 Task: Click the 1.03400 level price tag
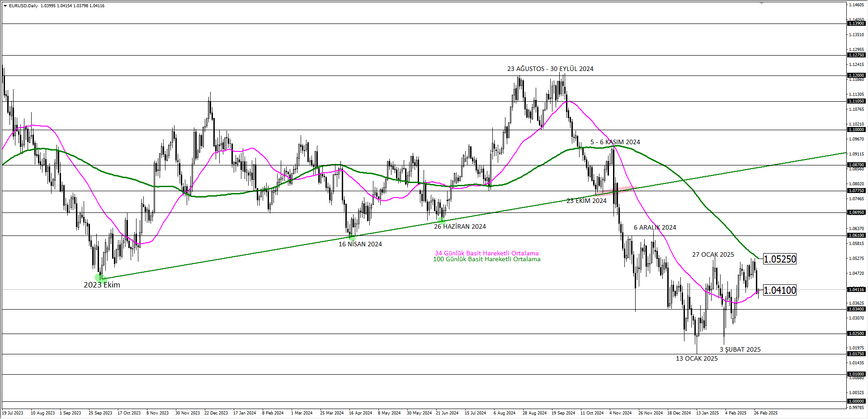856,309
